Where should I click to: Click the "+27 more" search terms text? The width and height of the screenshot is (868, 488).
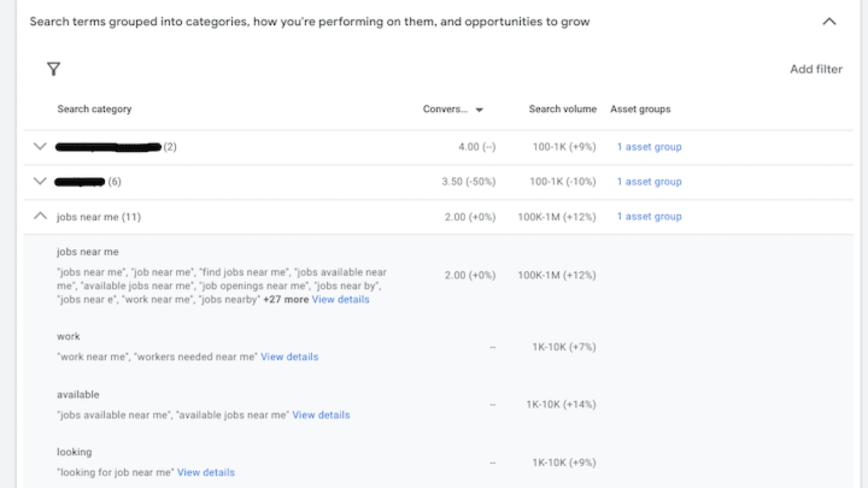click(285, 299)
